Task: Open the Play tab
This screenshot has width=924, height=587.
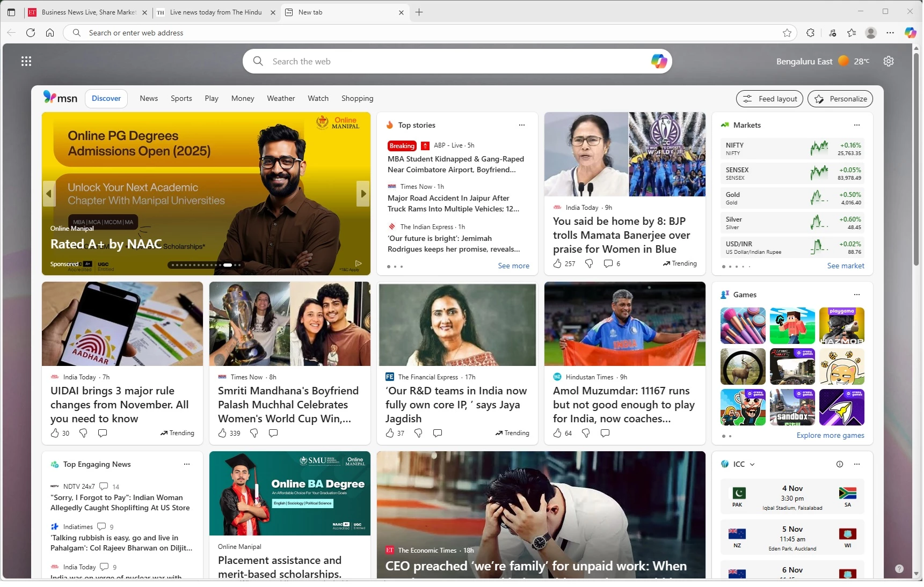Action: pyautogui.click(x=212, y=98)
